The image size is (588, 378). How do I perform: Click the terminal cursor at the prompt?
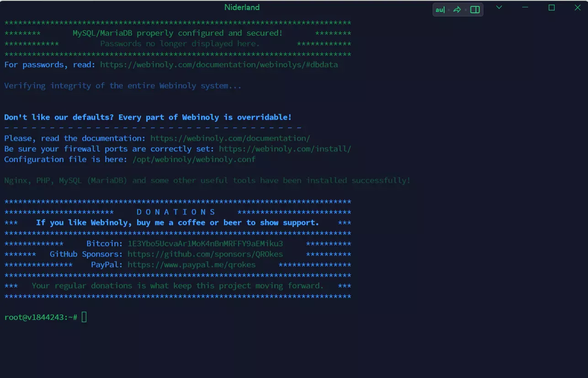pos(84,317)
